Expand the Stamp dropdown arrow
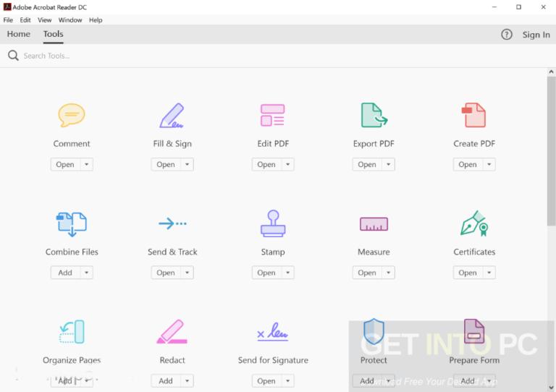 point(288,273)
